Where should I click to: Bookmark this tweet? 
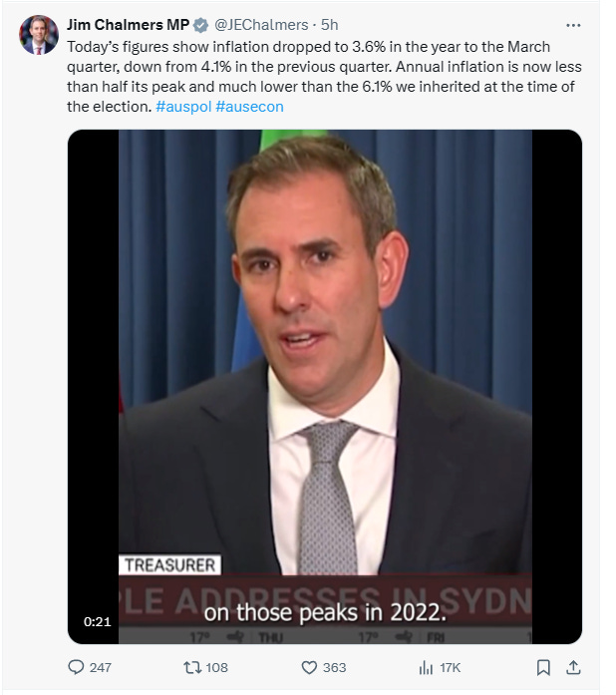pyautogui.click(x=543, y=667)
